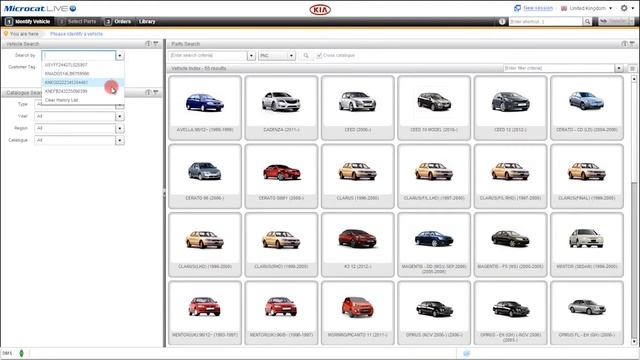Open the Catalogue dropdown
Image resolution: width=640 pixels, height=360 pixels.
[120, 140]
